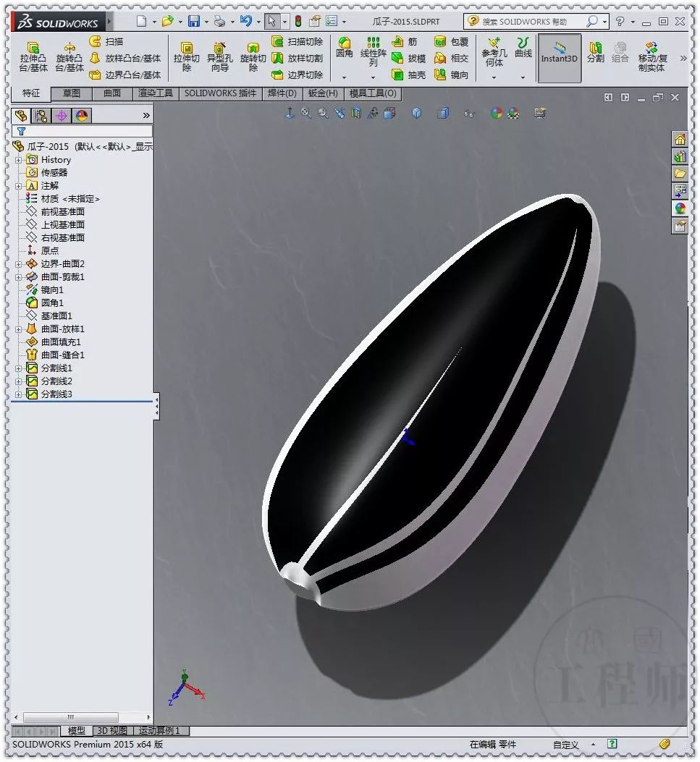
Task: Expand the 分割线1 tree item
Action: [x=18, y=368]
